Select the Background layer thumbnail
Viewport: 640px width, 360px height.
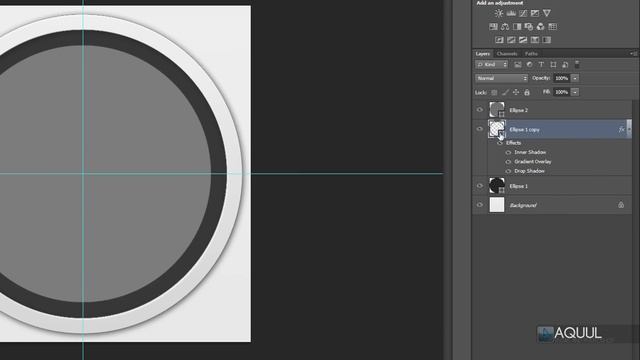[497, 205]
